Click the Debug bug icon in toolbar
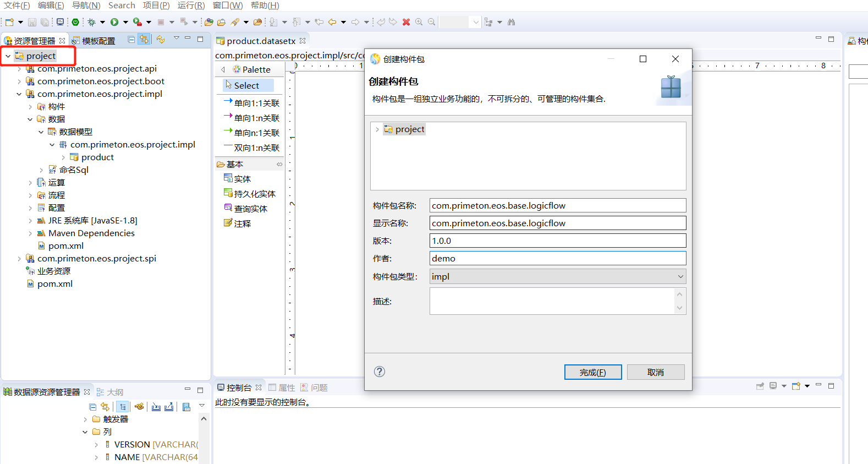 click(x=91, y=22)
